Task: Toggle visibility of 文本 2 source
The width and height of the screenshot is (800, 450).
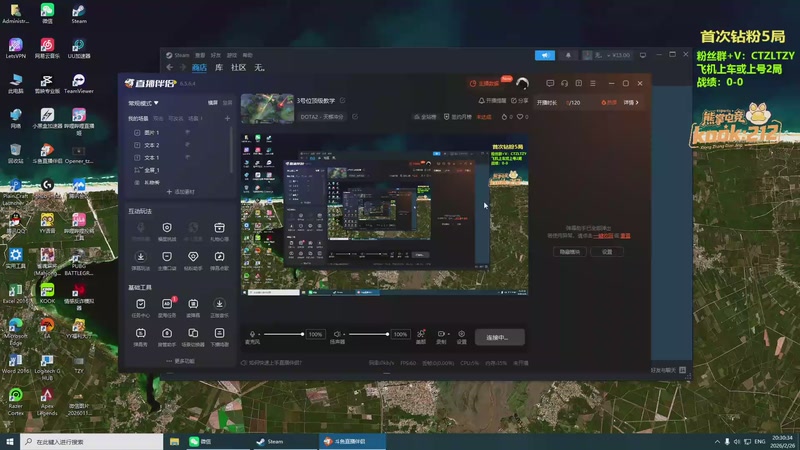Action: coord(187,145)
